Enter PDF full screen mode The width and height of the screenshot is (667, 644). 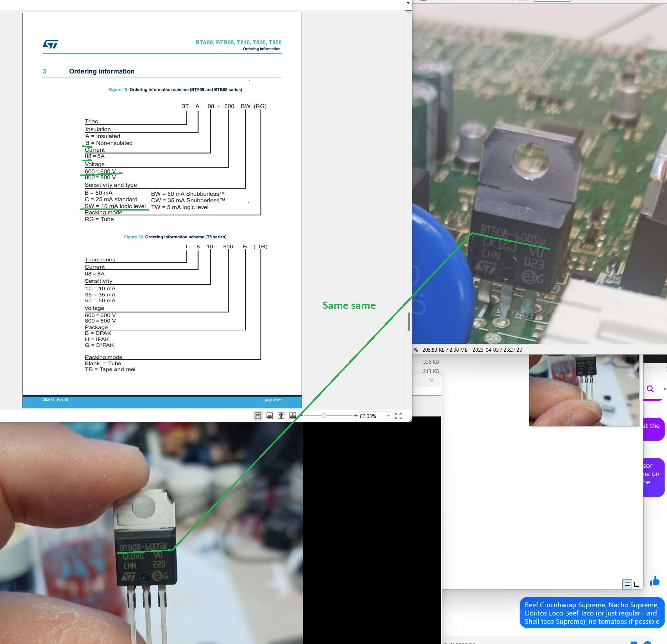(x=398, y=416)
